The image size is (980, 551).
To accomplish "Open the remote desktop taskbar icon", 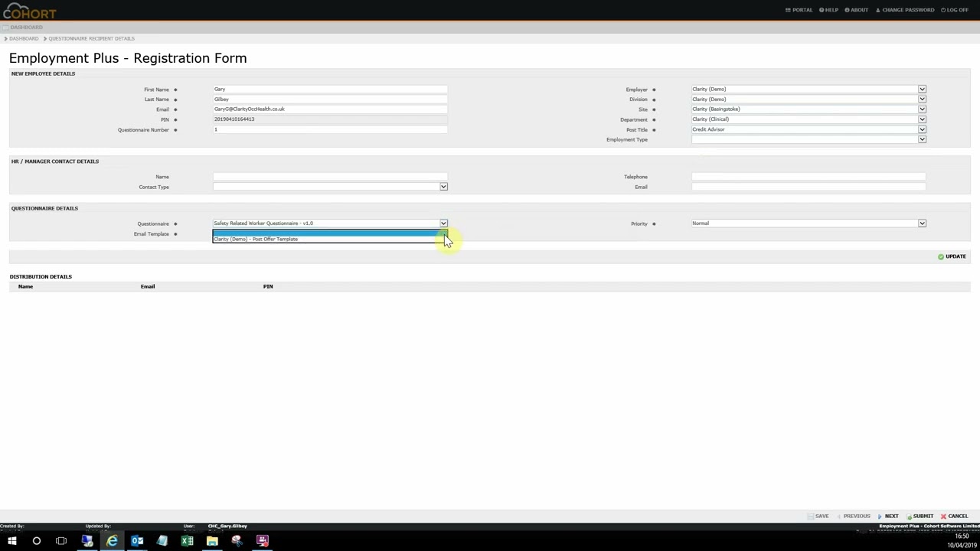I will pyautogui.click(x=87, y=541).
